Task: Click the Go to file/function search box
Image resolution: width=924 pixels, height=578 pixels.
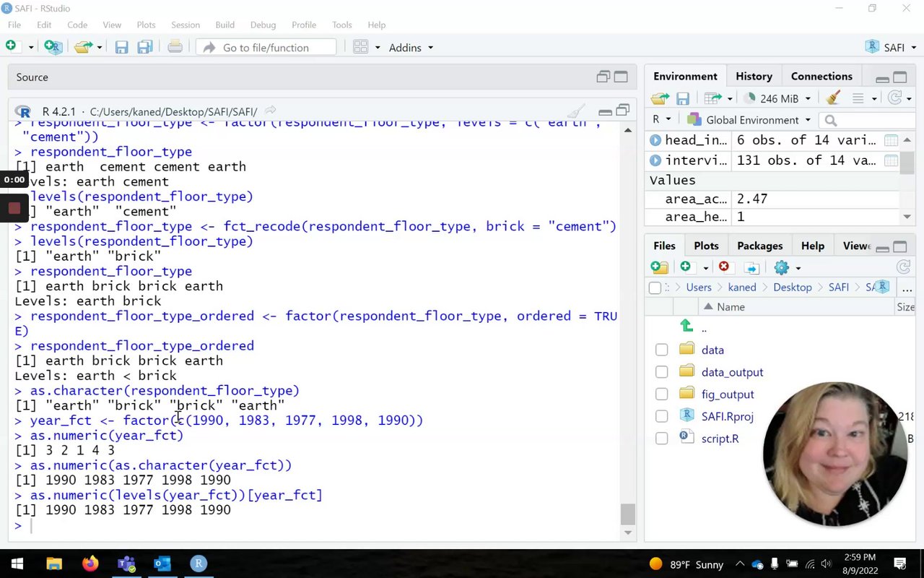Action: click(x=266, y=48)
